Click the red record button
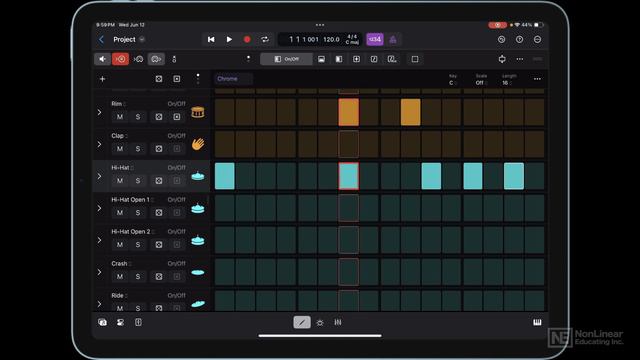640x360 pixels. (x=247, y=40)
